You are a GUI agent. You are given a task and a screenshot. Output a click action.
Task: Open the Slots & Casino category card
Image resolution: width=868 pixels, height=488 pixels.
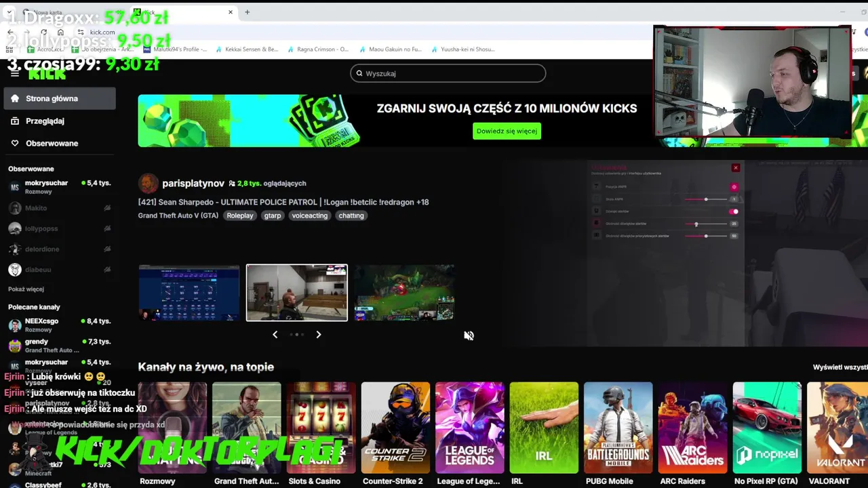point(321,428)
